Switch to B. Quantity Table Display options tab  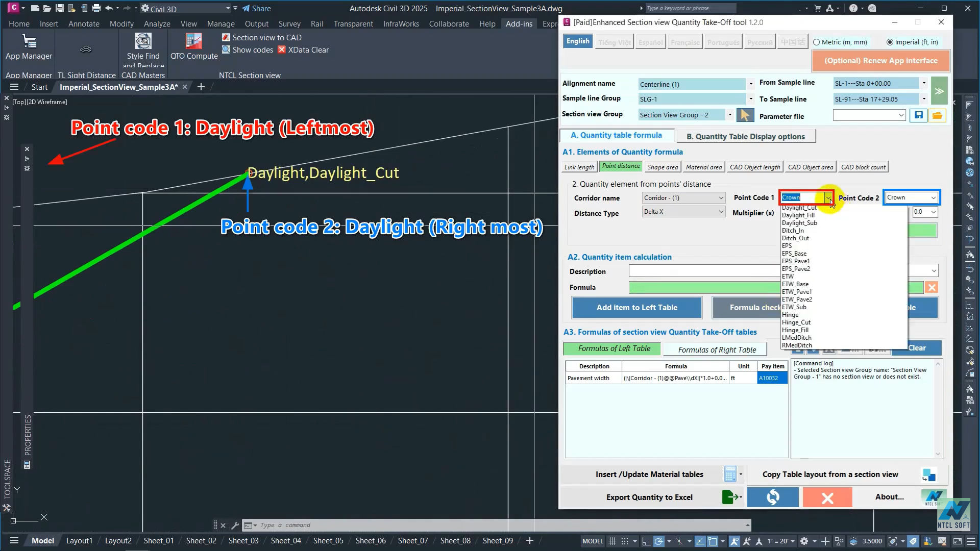[746, 136]
